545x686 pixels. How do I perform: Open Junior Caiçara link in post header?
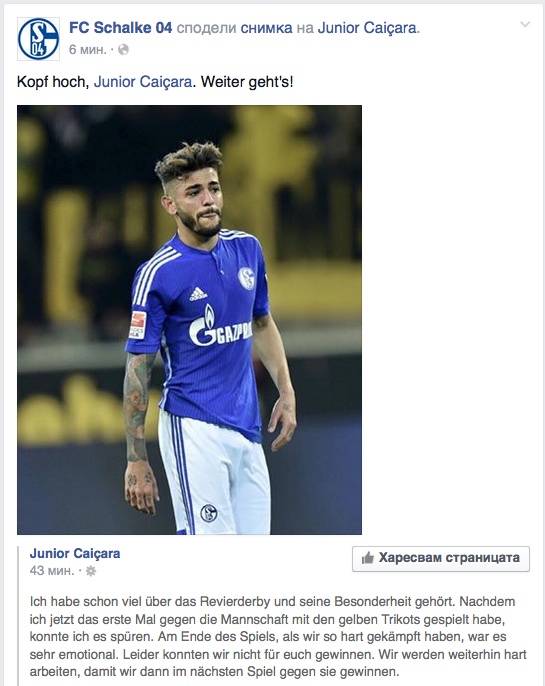367,28
